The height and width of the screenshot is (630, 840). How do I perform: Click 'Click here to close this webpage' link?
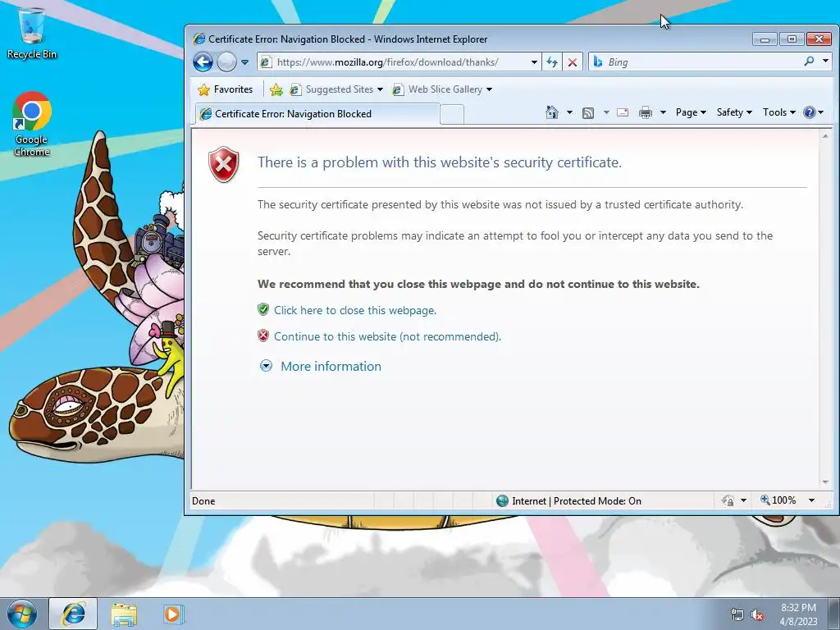click(355, 310)
